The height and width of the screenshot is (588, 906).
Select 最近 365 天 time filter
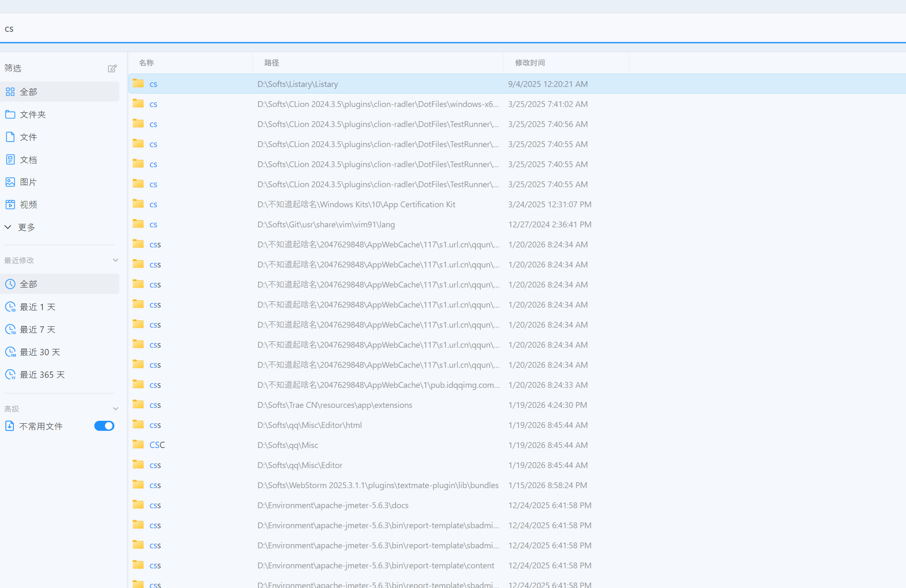coord(42,375)
